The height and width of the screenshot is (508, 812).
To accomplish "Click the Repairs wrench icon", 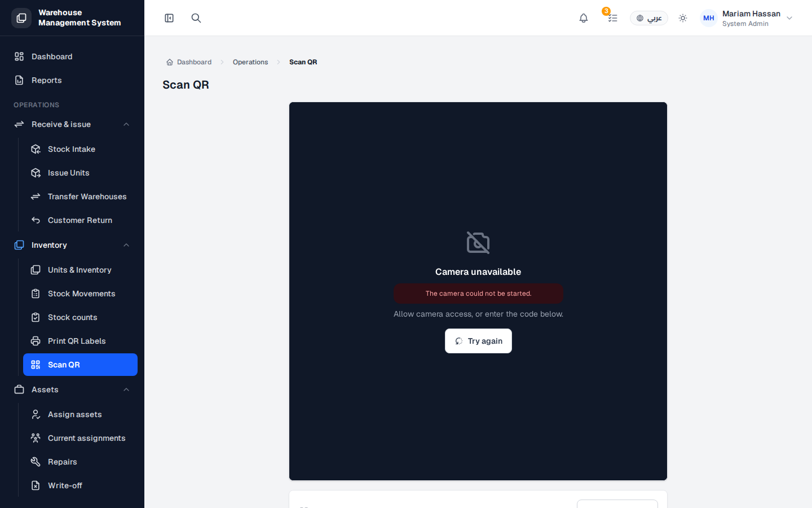I will [x=36, y=462].
